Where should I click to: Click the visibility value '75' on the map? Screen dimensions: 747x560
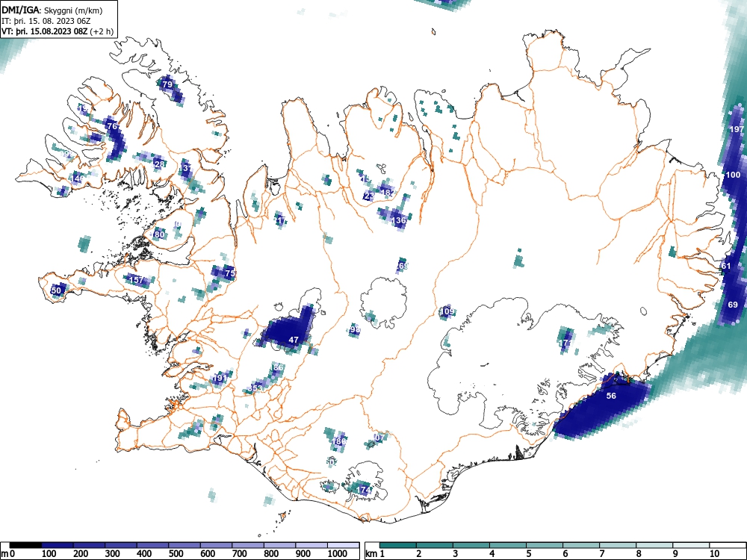(x=230, y=273)
